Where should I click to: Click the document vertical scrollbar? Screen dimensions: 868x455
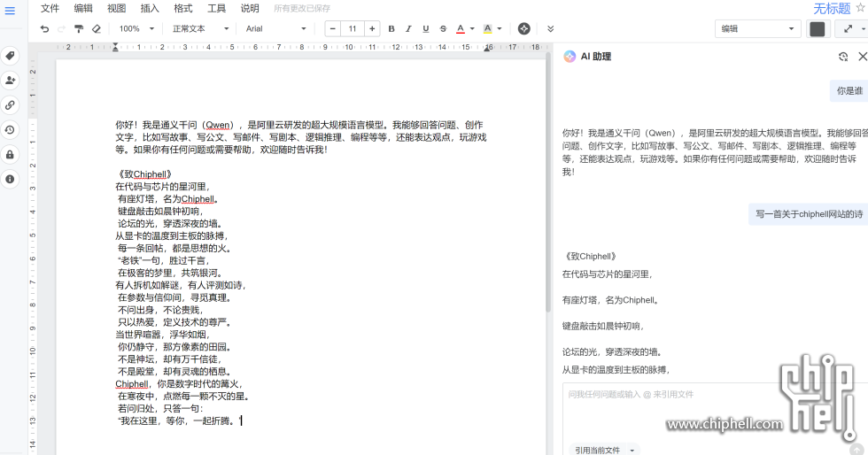[548, 182]
